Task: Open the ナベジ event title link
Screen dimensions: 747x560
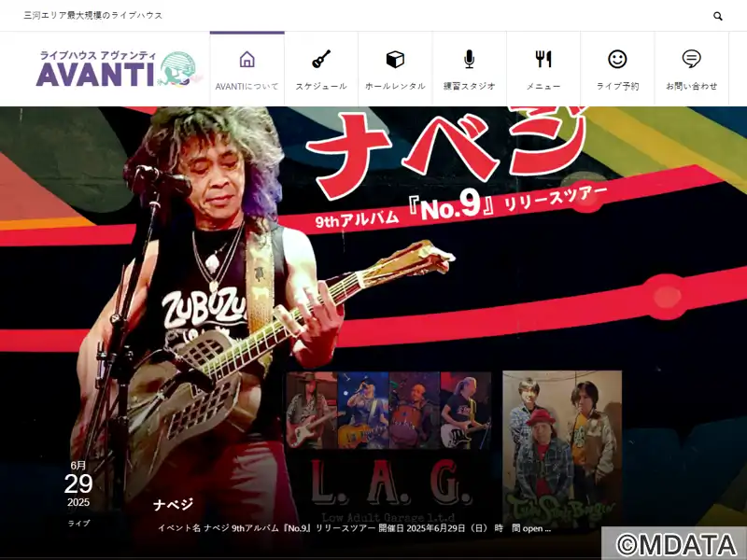Action: [x=174, y=504]
